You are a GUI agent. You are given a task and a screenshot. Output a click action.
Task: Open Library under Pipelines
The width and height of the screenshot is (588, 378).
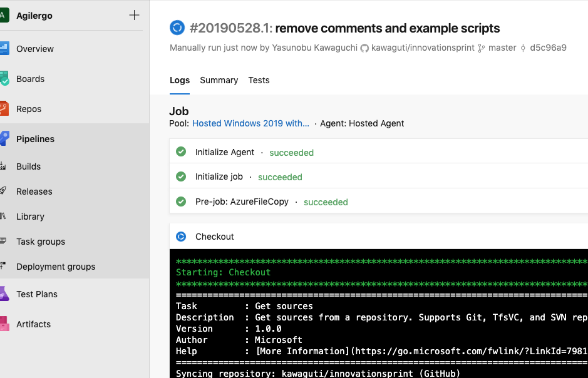(31, 217)
